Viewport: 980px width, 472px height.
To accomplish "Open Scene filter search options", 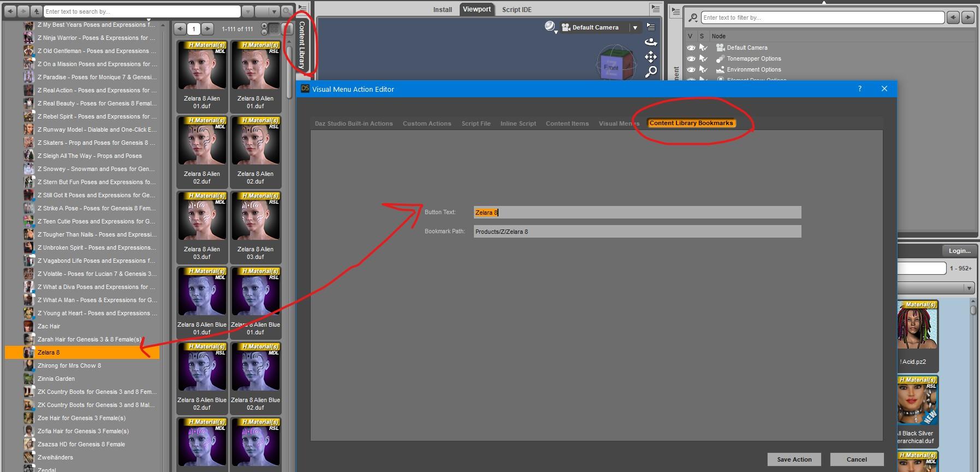I will pyautogui.click(x=693, y=18).
